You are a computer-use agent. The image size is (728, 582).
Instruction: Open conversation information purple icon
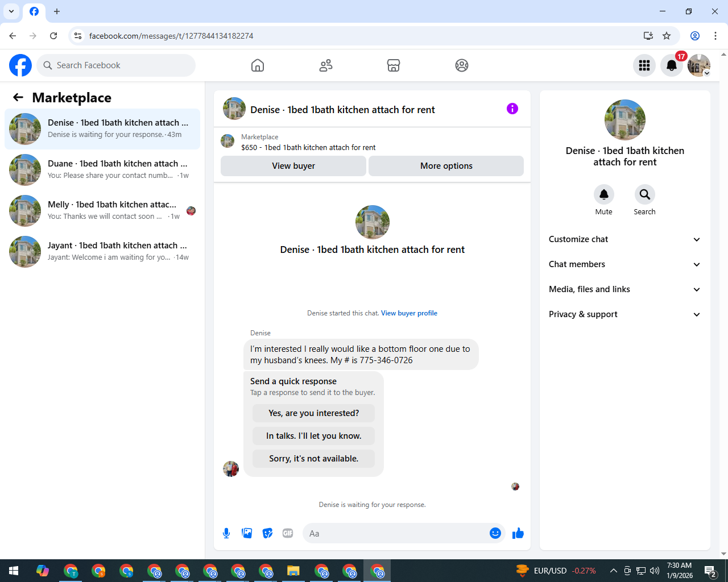click(x=512, y=109)
